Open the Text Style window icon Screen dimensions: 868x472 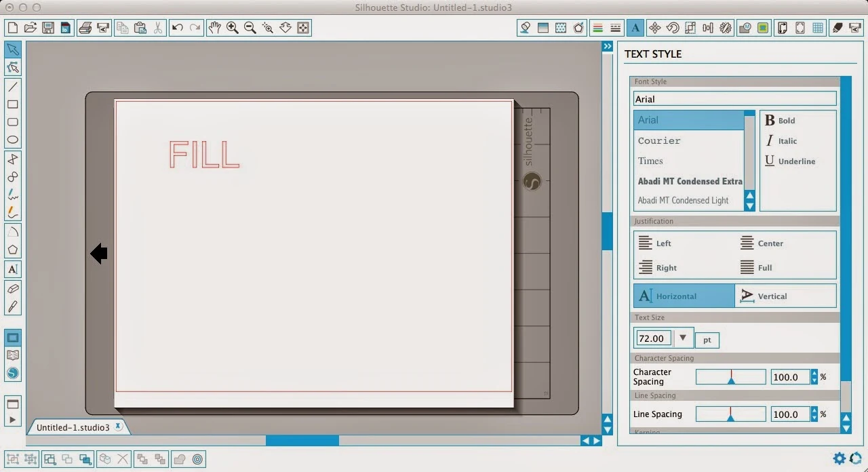(x=635, y=28)
